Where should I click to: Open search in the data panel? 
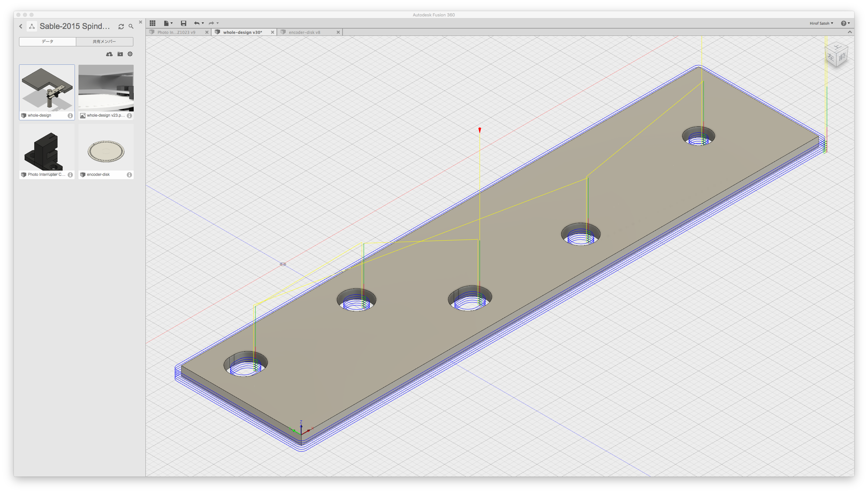click(x=131, y=26)
